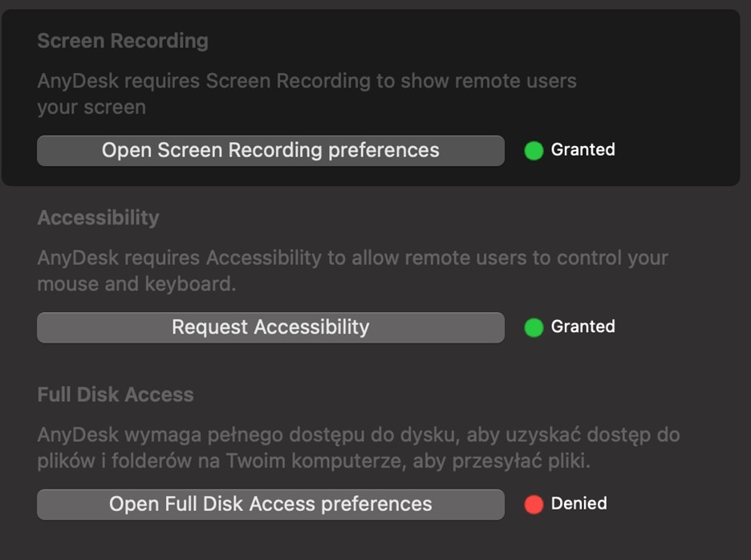Select the Full Disk Access heading
Image resolution: width=751 pixels, height=560 pixels.
click(x=116, y=395)
